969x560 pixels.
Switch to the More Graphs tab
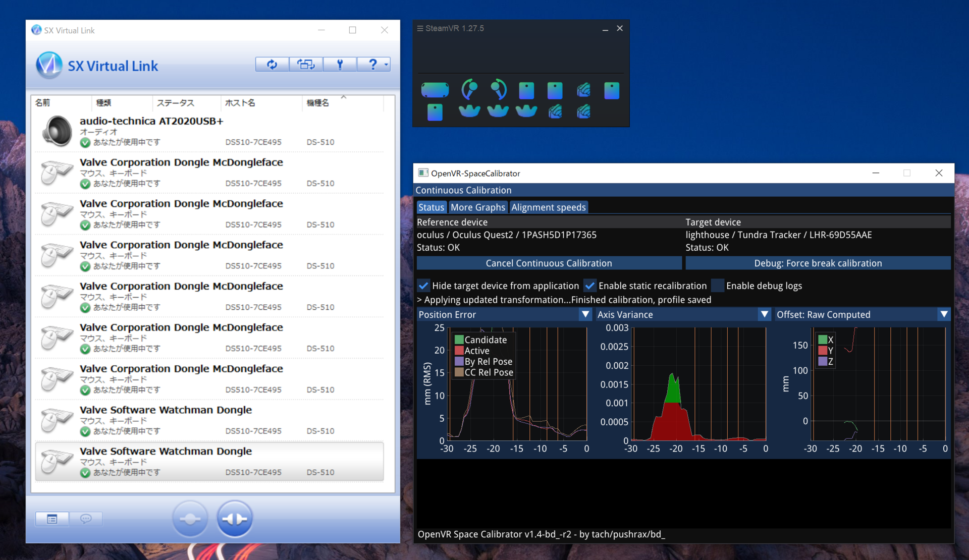point(477,207)
